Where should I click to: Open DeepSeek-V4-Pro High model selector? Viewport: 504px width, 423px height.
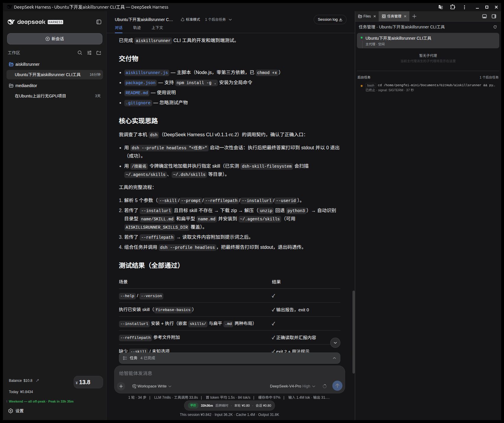tap(293, 386)
